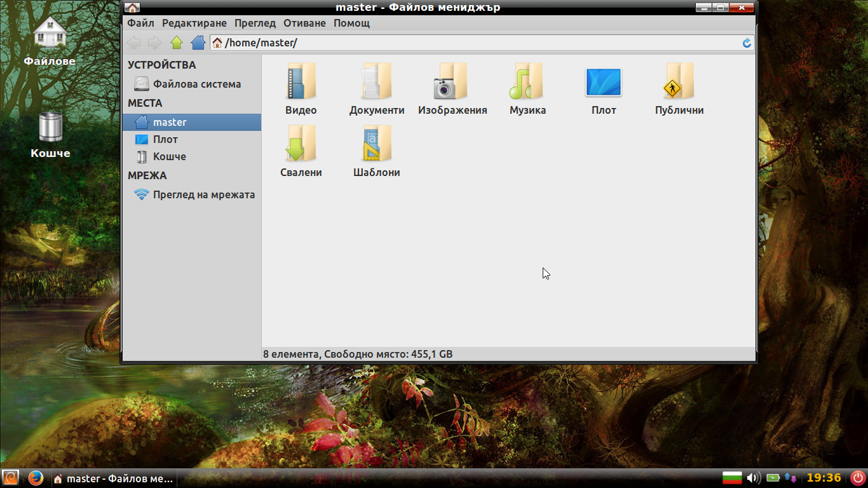868x488 pixels.
Task: Click the network activity tray icon
Action: 790,478
